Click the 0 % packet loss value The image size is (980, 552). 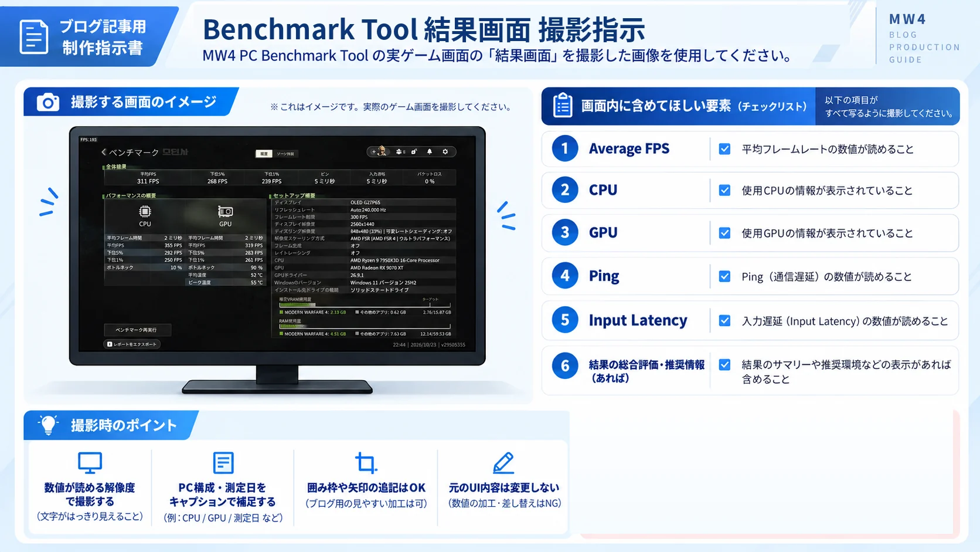(x=430, y=181)
